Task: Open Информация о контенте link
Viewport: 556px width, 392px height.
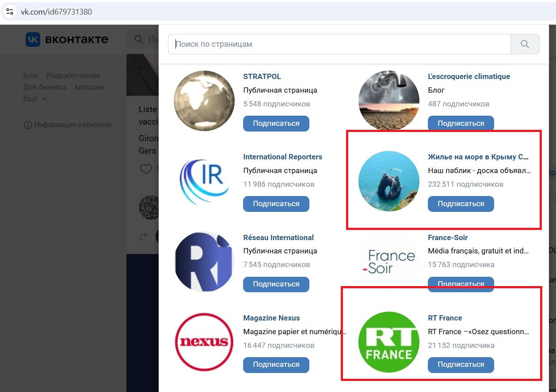Action: tap(73, 125)
